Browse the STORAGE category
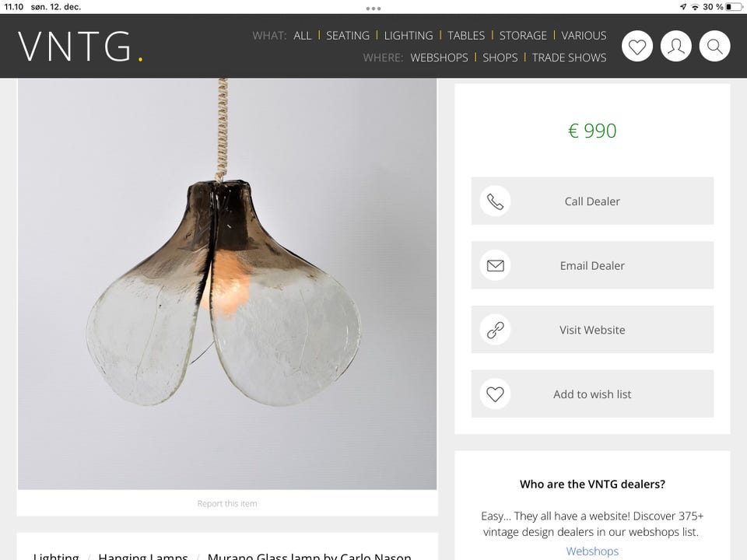 (523, 35)
